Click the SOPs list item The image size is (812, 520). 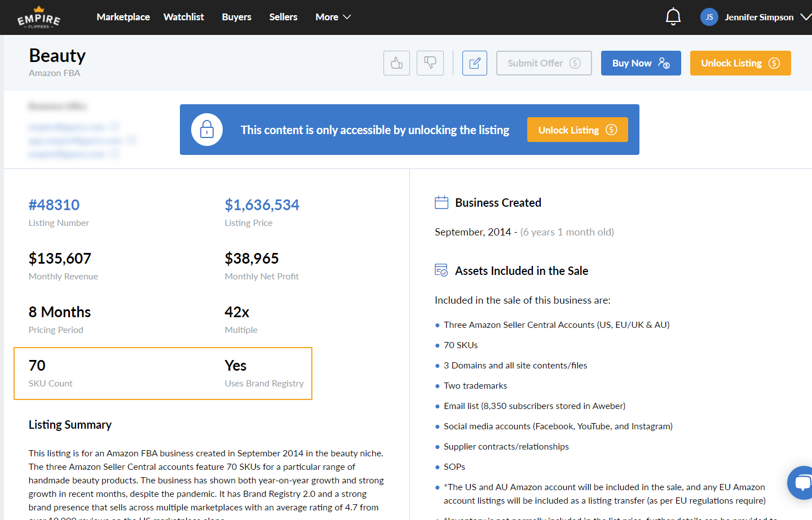[x=454, y=467]
